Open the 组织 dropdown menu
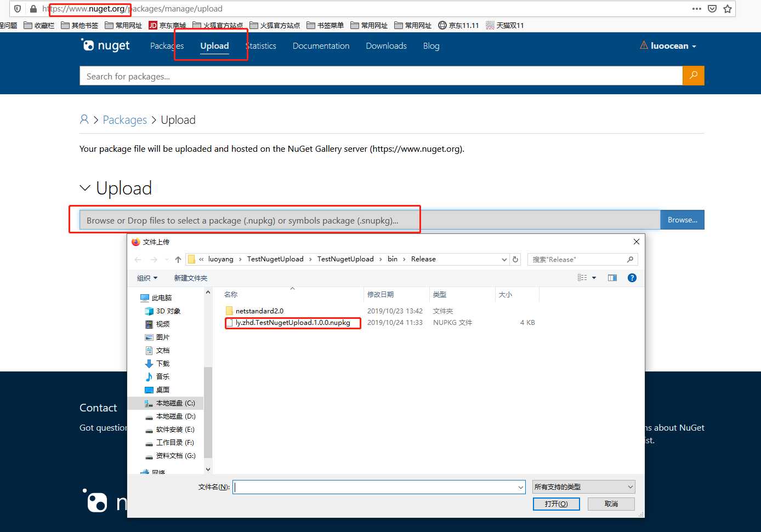 coord(147,278)
